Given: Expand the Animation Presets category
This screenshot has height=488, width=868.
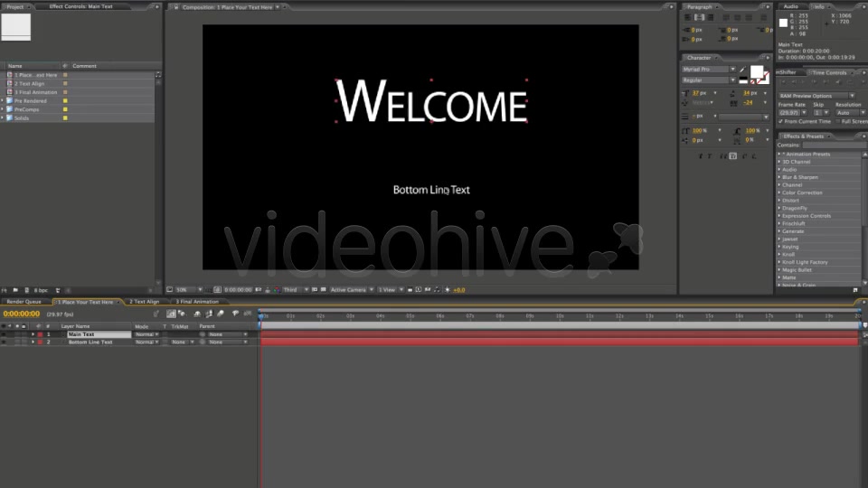Looking at the screenshot, I should pyautogui.click(x=778, y=154).
